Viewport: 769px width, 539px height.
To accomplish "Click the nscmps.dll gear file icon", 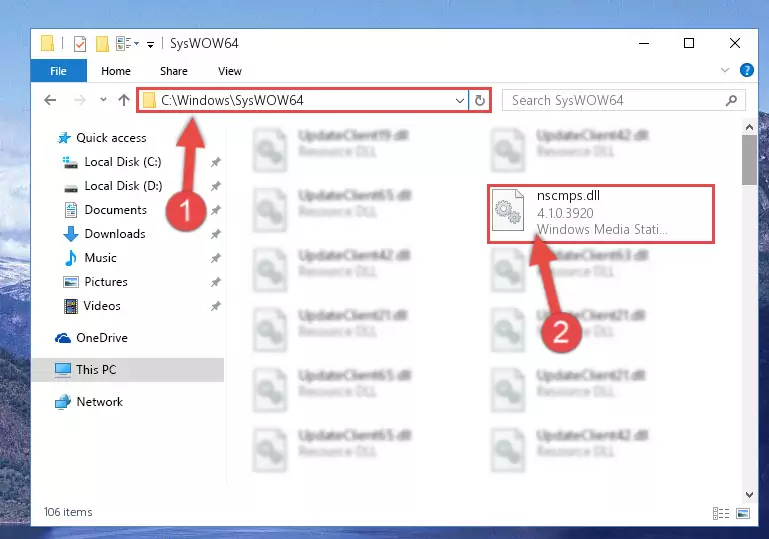I will coord(508,210).
